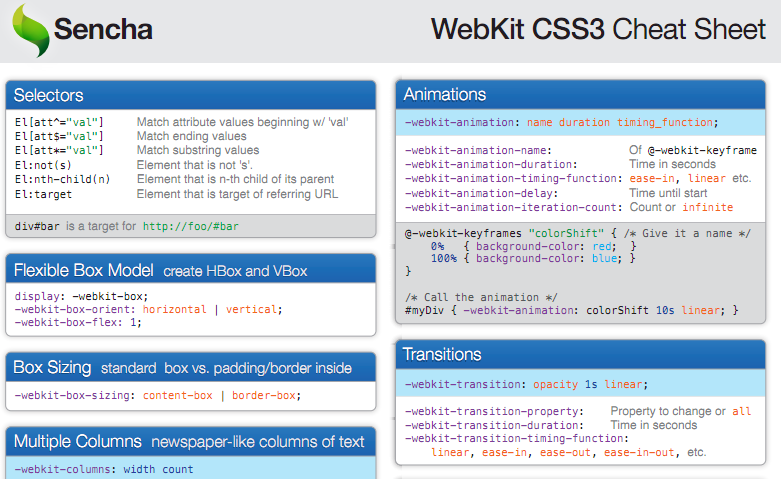Click the #myDiv animation rule
Viewport: 781px width, 479px height.
571,310
